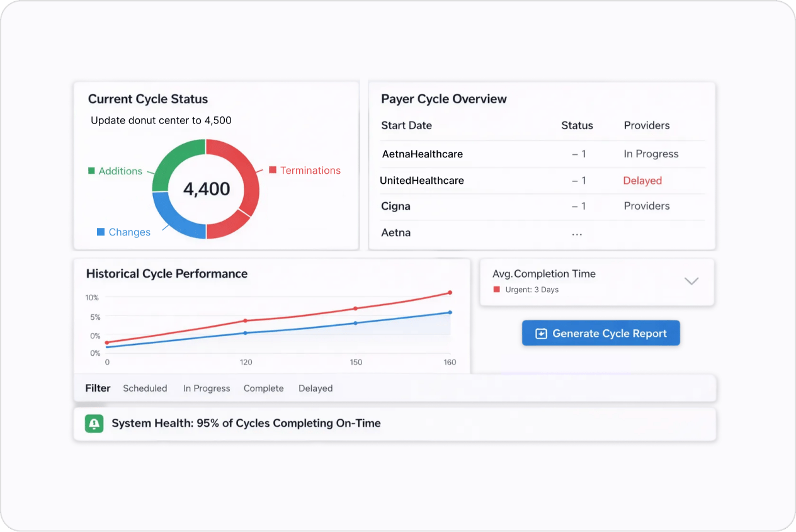Select the green Additions legend marker
Viewport: 796px width, 532px height.
[x=90, y=171]
